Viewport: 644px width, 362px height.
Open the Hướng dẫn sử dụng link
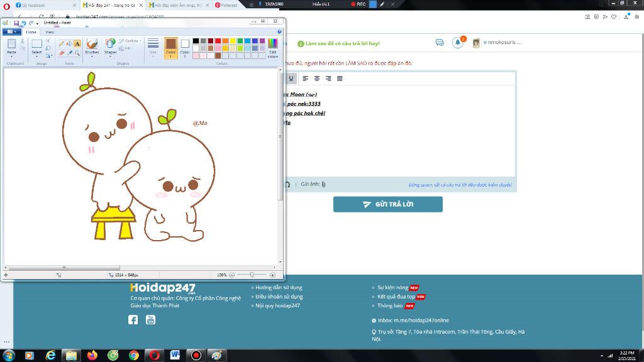(279, 288)
